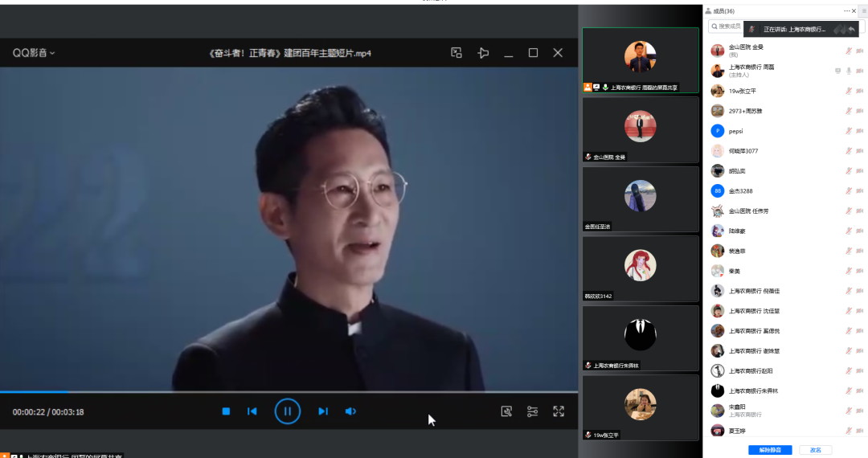Toggle camera icon for 夏玉婷

point(860,431)
